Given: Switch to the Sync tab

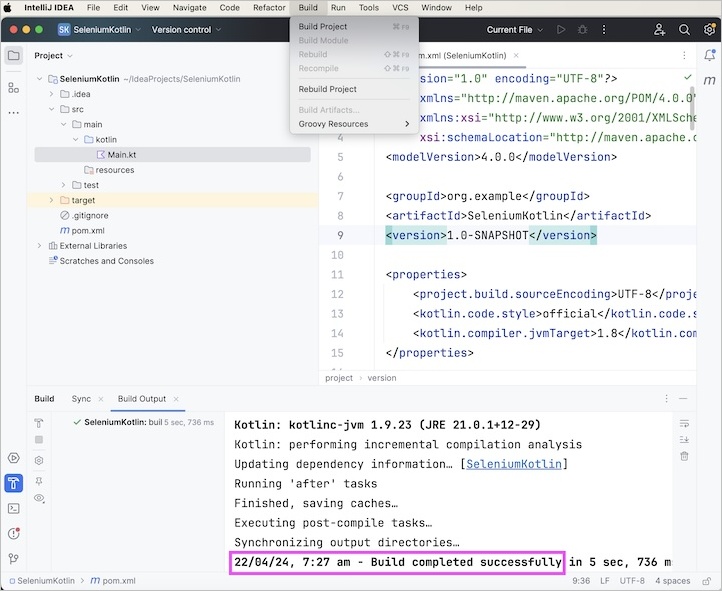Looking at the screenshot, I should [x=81, y=399].
